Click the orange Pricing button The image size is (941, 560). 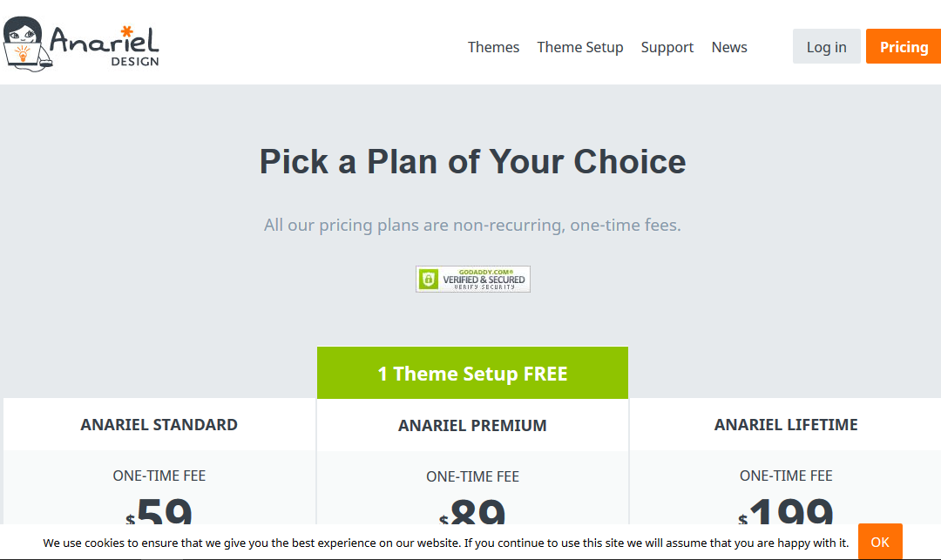point(904,46)
